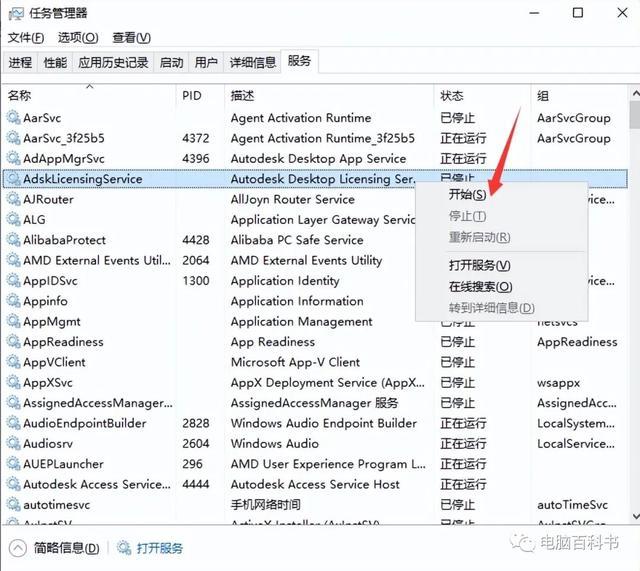This screenshot has height=571, width=640.
Task: Click PID value 2828
Action: point(196,423)
